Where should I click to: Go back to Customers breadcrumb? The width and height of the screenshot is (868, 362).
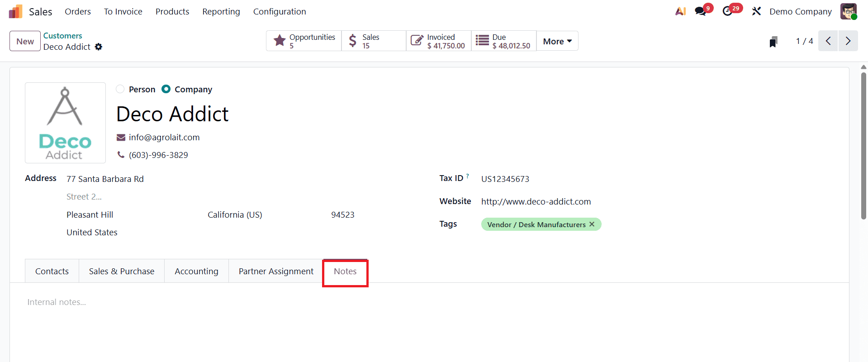click(63, 36)
